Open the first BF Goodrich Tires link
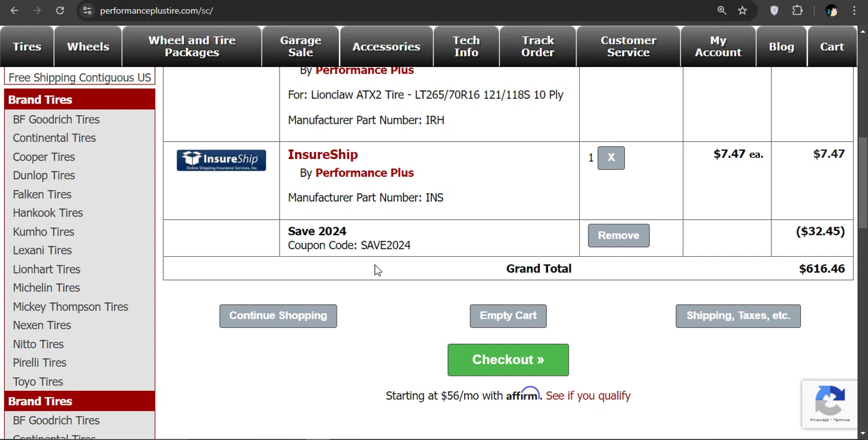 [56, 120]
